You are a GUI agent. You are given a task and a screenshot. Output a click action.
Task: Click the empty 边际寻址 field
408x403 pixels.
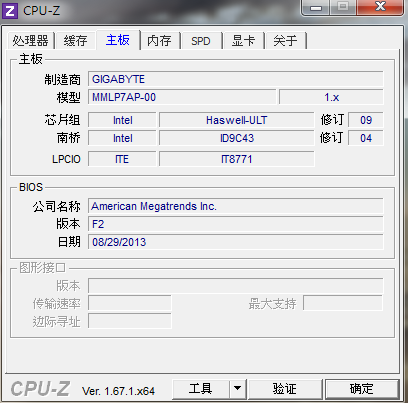[x=130, y=321]
